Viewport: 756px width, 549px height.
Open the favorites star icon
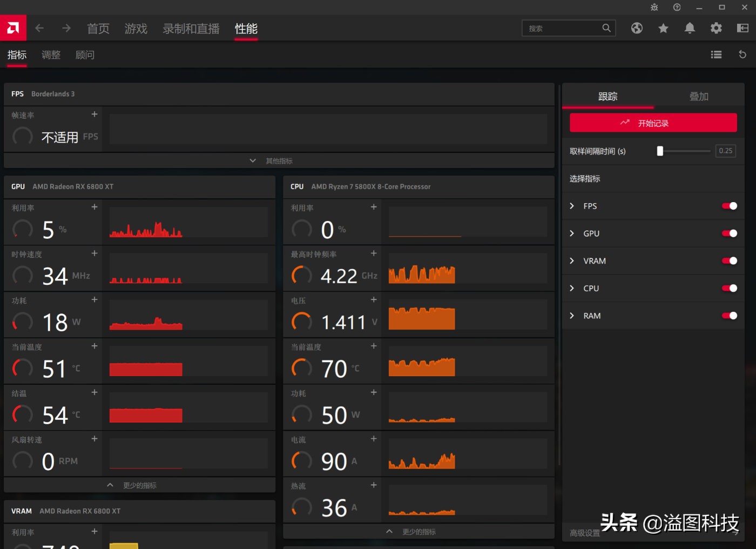click(663, 28)
